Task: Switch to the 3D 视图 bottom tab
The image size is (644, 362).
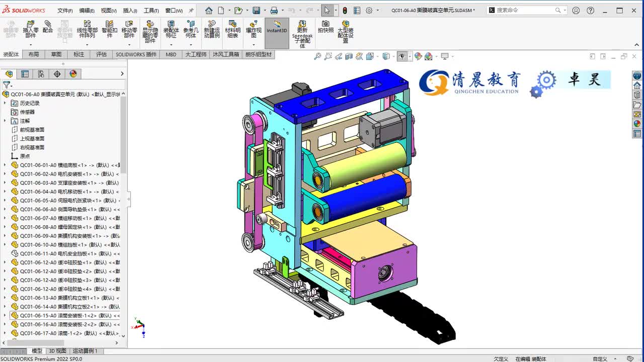Action: [x=57, y=351]
